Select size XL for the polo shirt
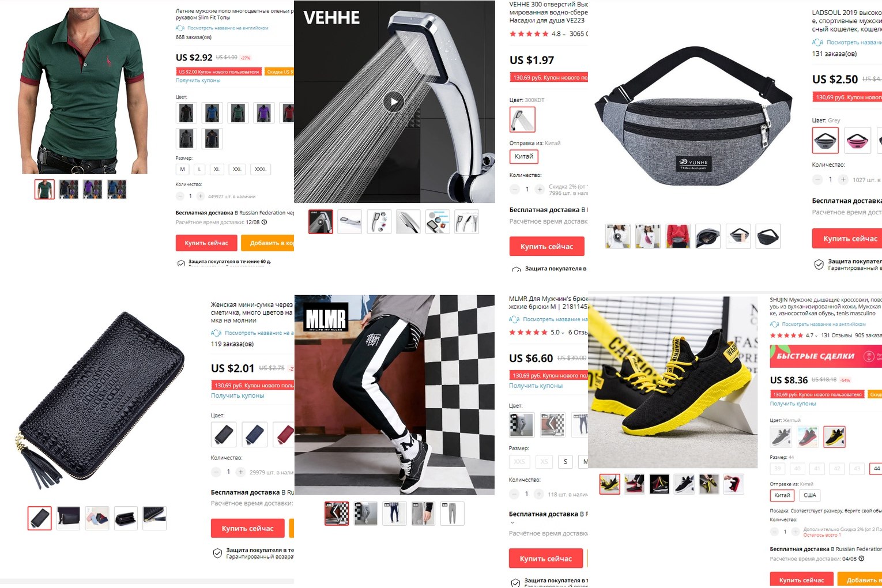882x588 pixels. (217, 169)
